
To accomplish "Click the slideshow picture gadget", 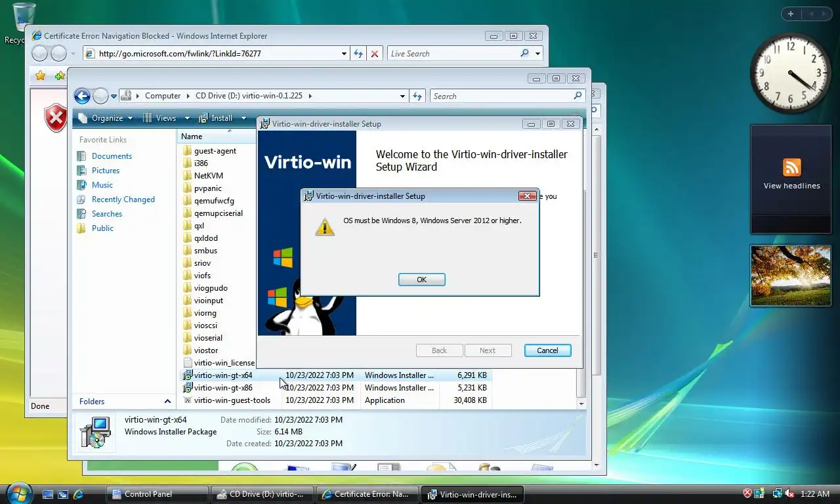I will click(x=791, y=276).
